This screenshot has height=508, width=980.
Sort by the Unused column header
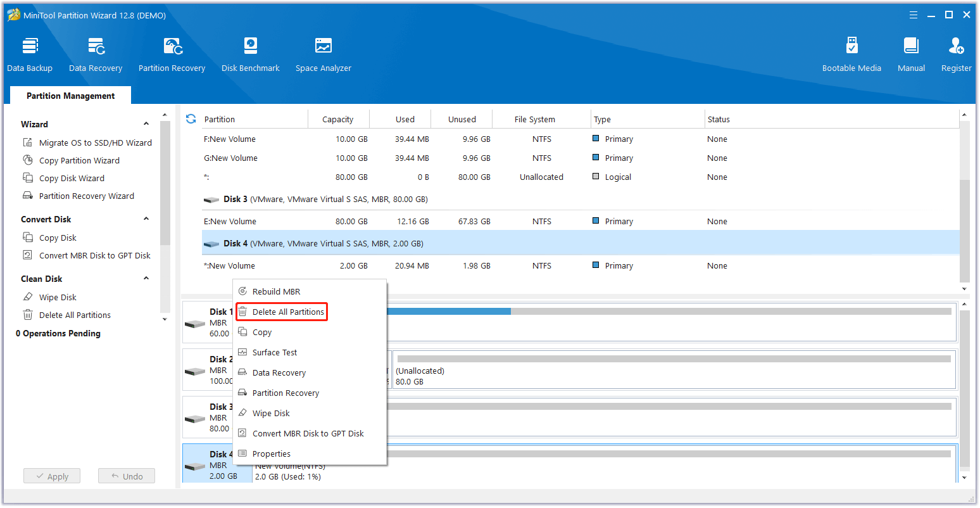(x=462, y=119)
